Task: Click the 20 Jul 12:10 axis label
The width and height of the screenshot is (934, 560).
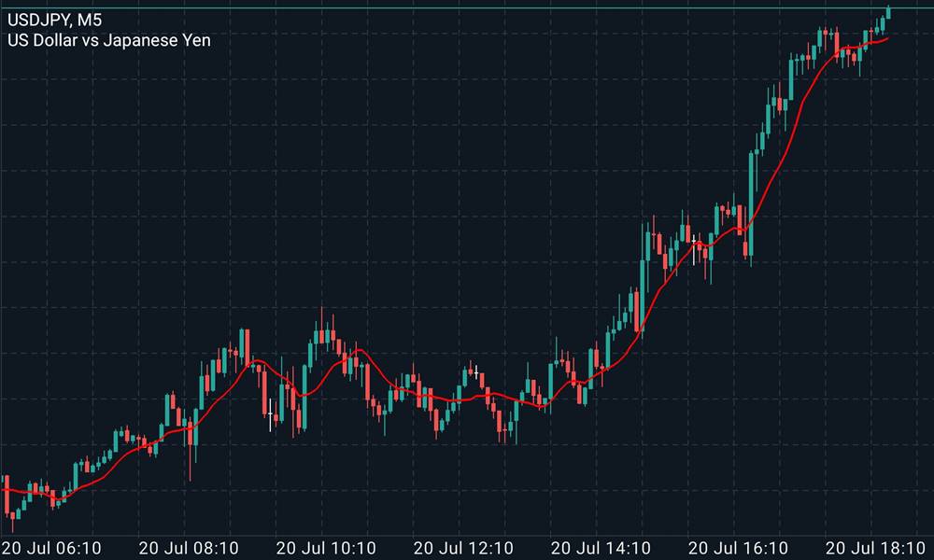Action: tap(463, 548)
